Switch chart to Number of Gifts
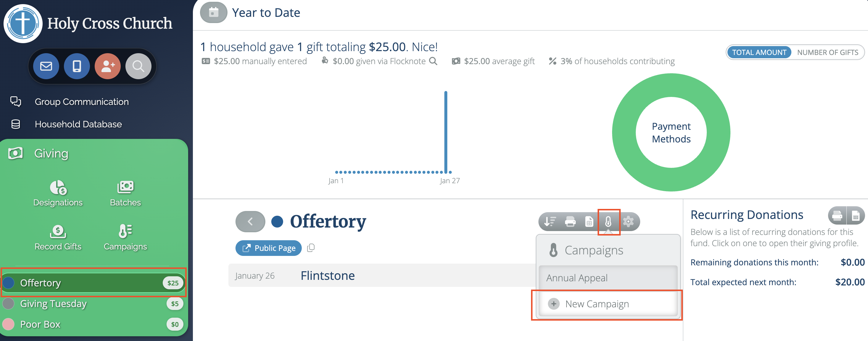The height and width of the screenshot is (341, 868). coord(827,52)
